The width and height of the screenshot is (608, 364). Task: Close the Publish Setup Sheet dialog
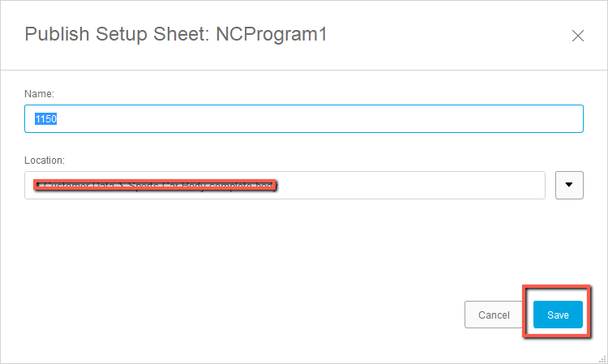(578, 35)
